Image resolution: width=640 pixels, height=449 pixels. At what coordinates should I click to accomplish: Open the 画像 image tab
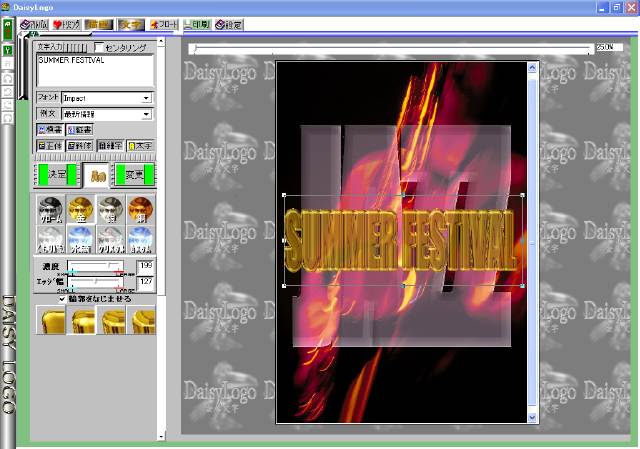(99, 25)
